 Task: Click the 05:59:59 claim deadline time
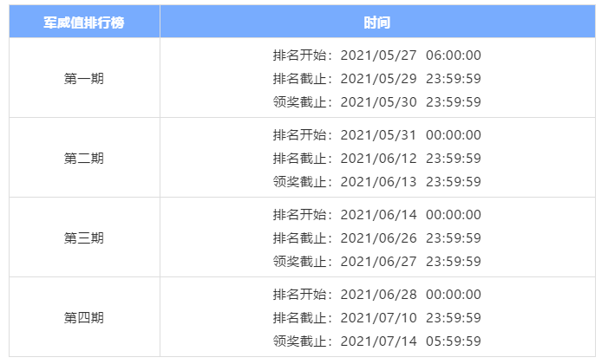[453, 341]
